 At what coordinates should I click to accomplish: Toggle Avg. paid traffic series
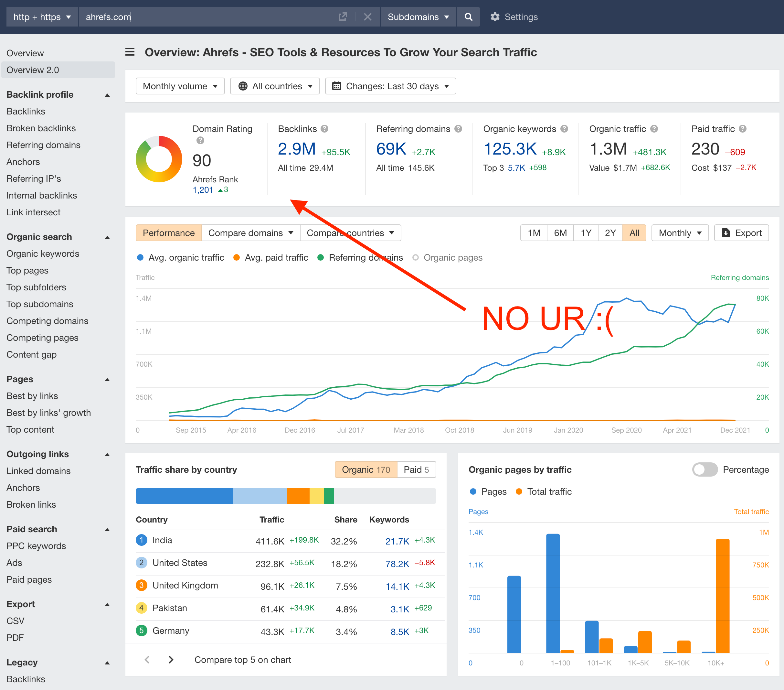[271, 257]
